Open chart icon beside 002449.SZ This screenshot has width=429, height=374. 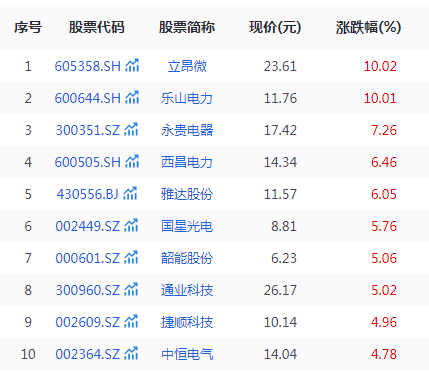131,225
